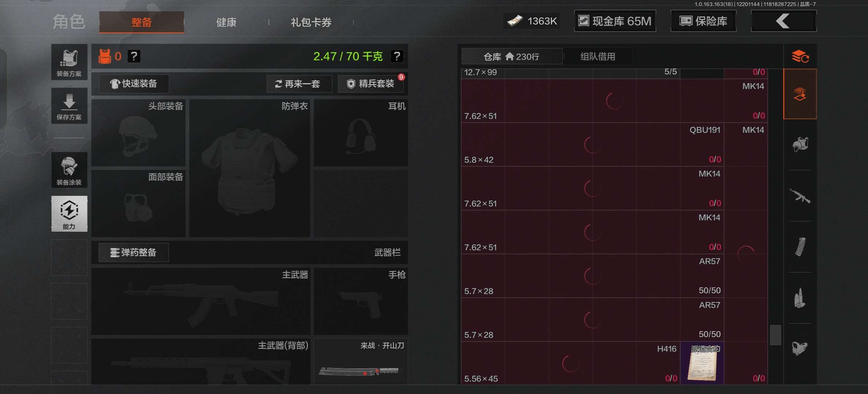Open the 装备涂装 equipment skins icon
Viewport: 868px width, 394px height.
69,170
